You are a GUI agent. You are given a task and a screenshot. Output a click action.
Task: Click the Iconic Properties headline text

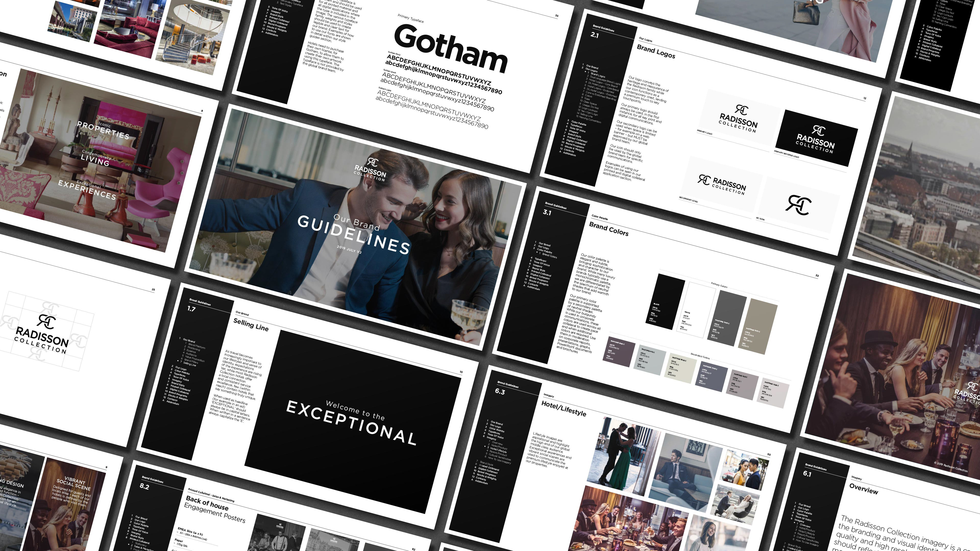103,130
